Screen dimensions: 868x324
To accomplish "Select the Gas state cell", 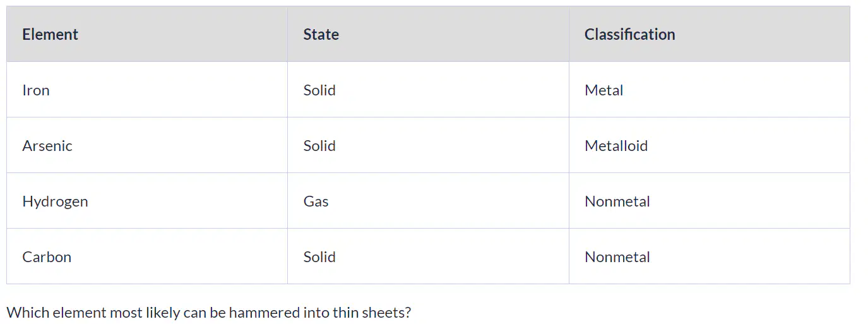I will (428, 201).
